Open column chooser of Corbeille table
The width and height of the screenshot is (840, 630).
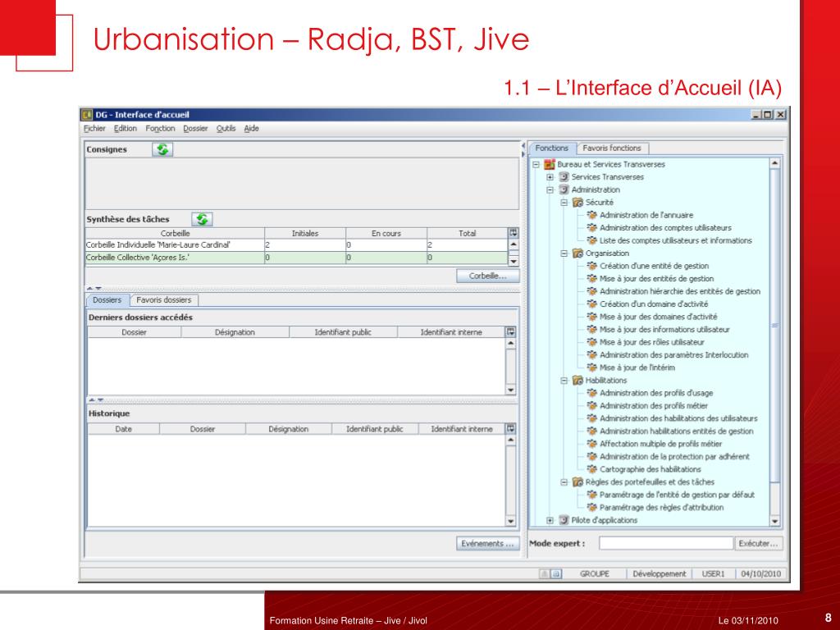pyautogui.click(x=514, y=233)
